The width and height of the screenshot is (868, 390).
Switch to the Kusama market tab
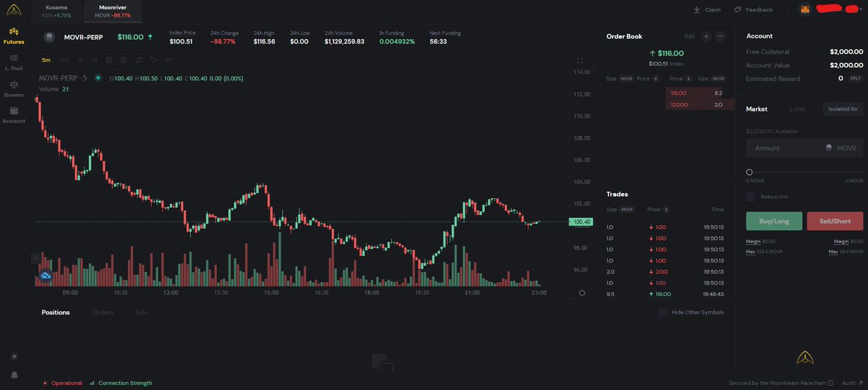click(56, 11)
